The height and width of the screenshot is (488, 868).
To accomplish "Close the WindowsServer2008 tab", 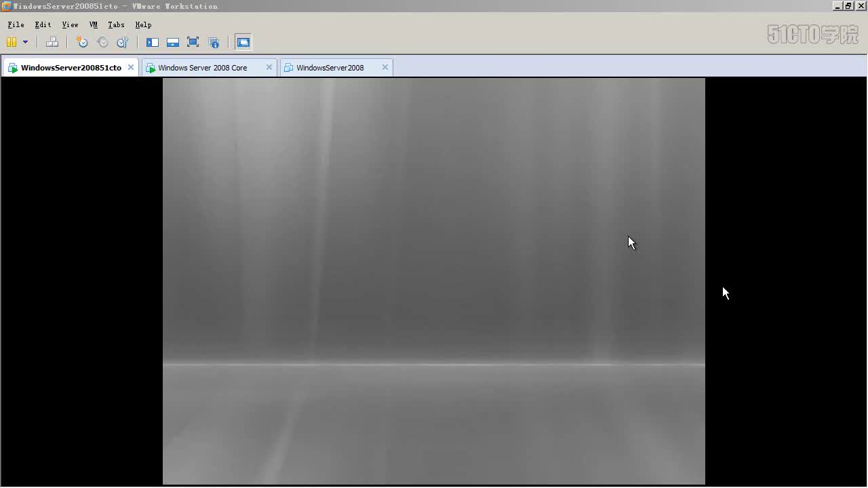I will click(385, 67).
